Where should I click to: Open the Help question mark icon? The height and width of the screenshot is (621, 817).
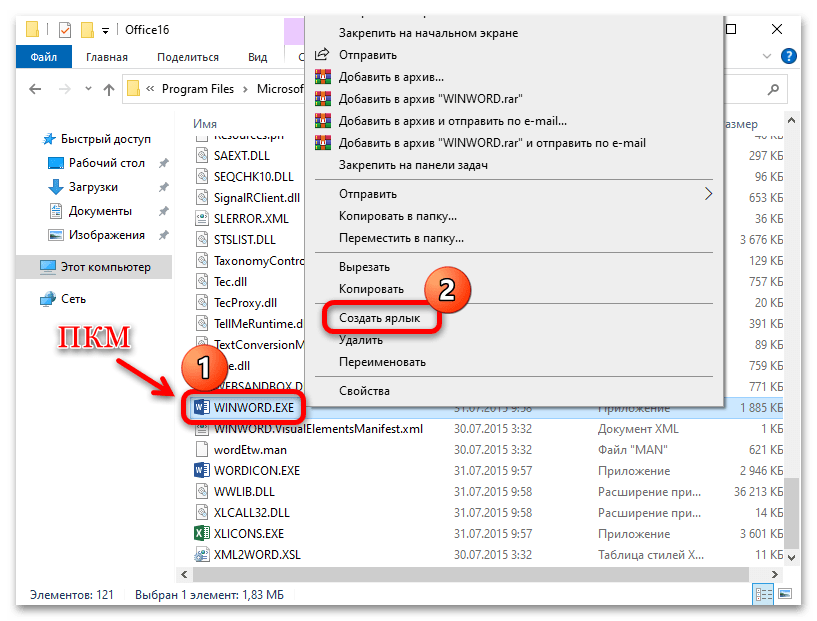[x=789, y=56]
